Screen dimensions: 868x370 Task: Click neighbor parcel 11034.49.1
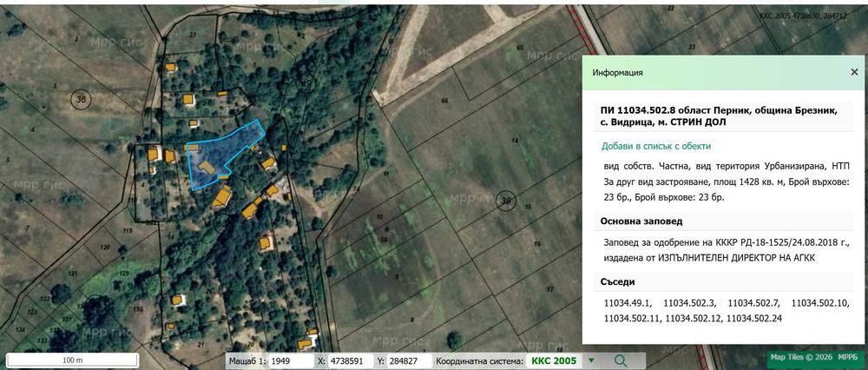pyautogui.click(x=628, y=303)
